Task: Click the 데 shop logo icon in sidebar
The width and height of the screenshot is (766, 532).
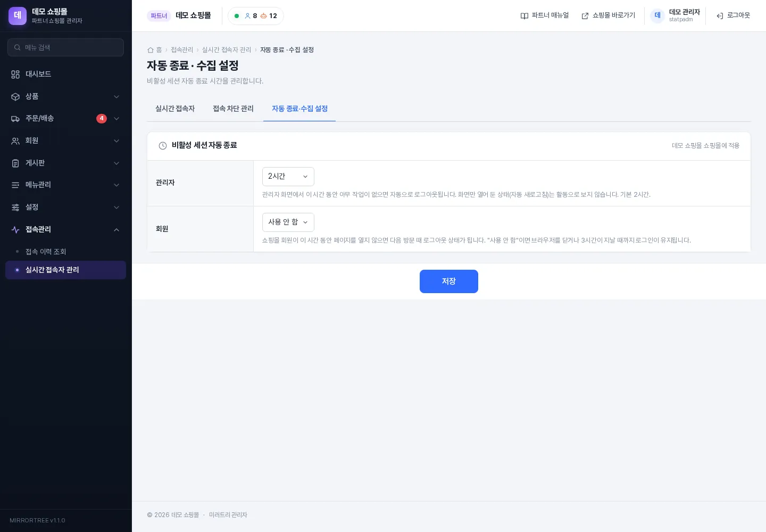Action: point(18,16)
